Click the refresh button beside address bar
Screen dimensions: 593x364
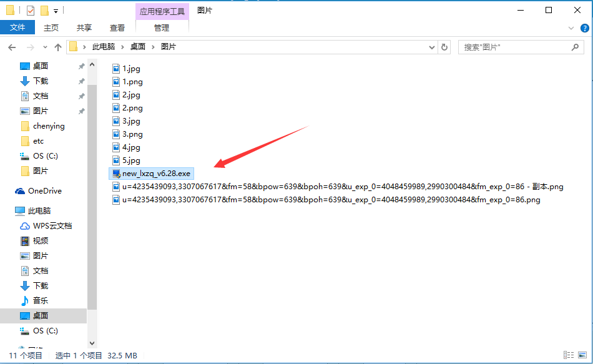pyautogui.click(x=444, y=47)
